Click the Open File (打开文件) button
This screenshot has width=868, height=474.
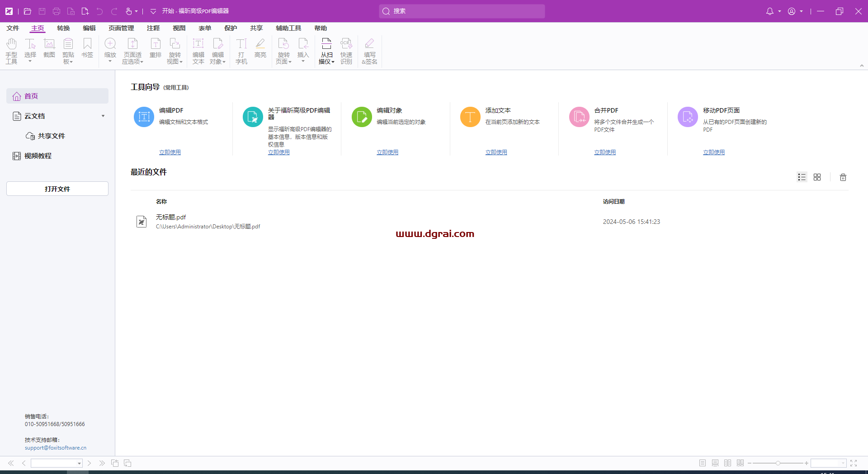(x=57, y=189)
